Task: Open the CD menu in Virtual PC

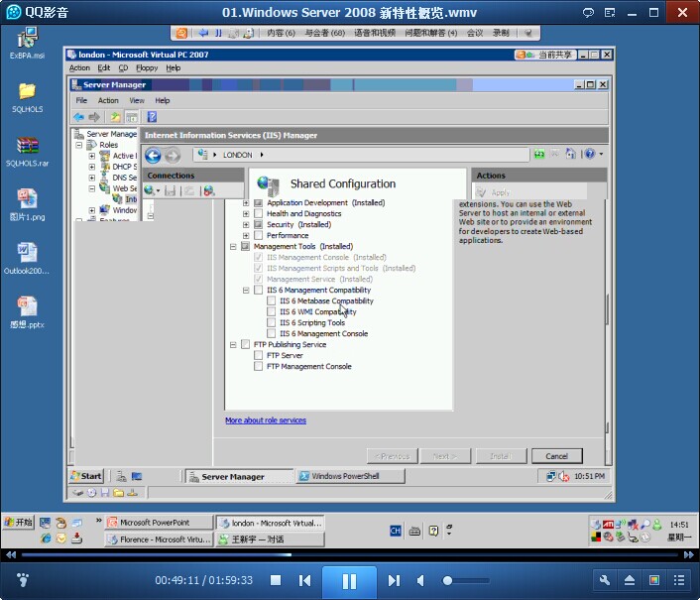Action: [x=123, y=67]
